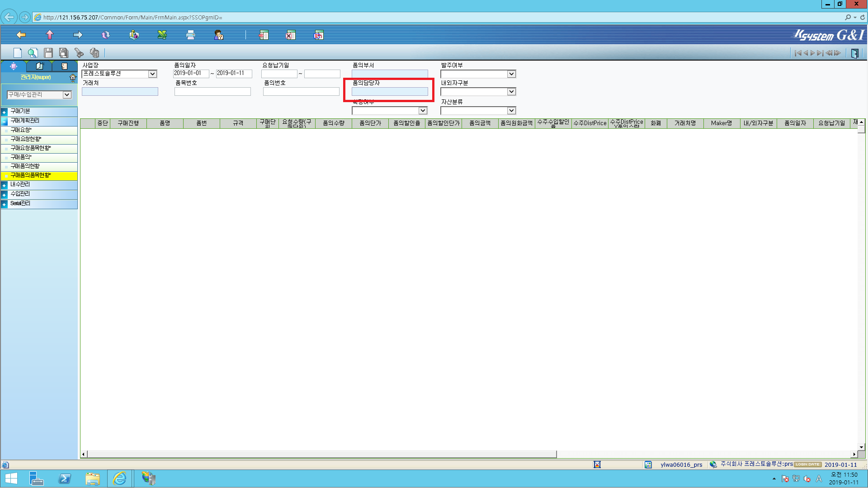The width and height of the screenshot is (868, 488).
Task: Click the status bar icon beside ylwa06016_prs
Action: click(648, 465)
